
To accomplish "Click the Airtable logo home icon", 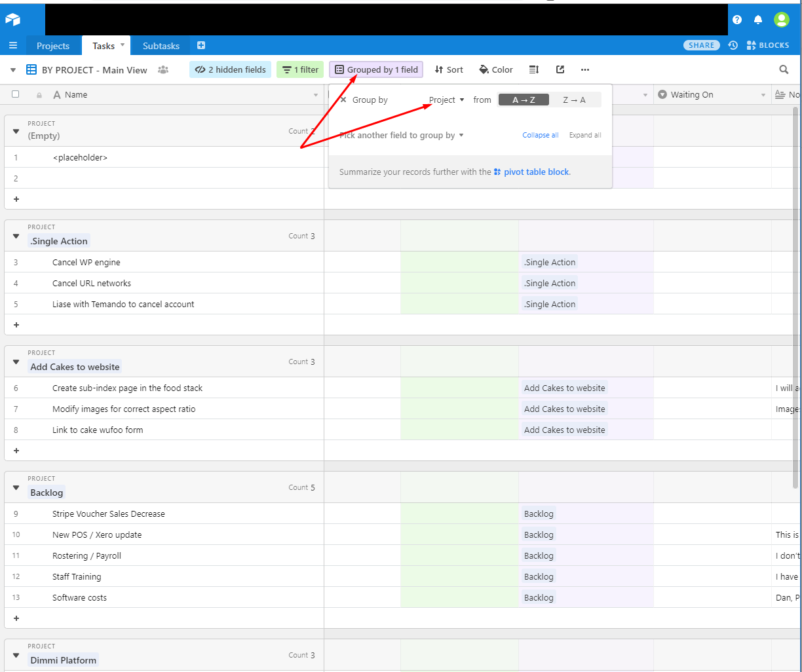I will [12, 20].
